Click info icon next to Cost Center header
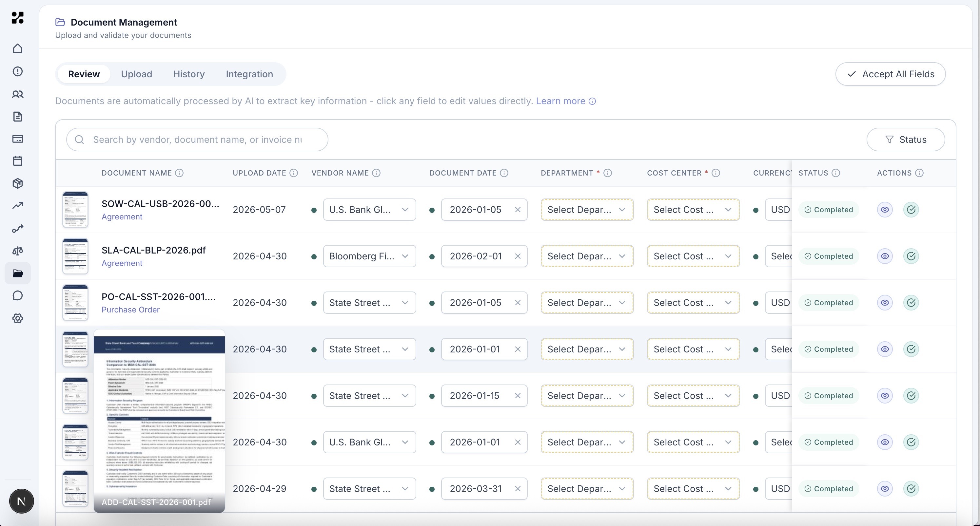 715,173
